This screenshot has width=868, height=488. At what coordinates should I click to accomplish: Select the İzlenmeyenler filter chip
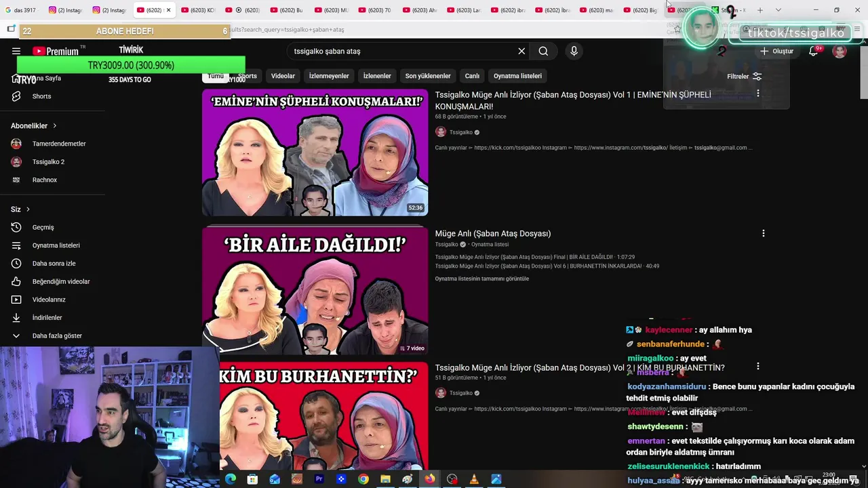[x=329, y=76]
